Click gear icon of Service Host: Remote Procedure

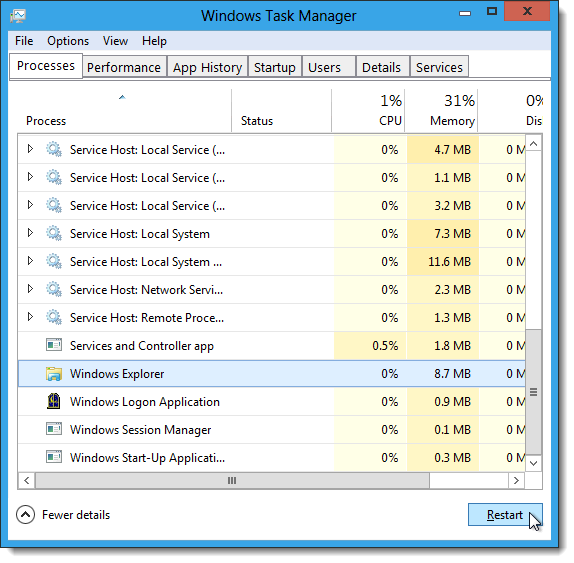pos(54,317)
